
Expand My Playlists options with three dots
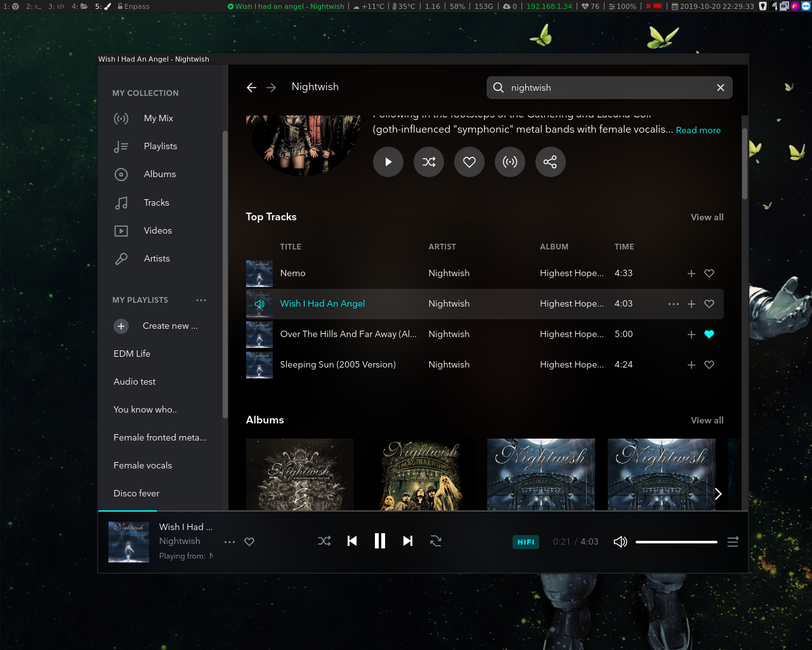click(x=201, y=300)
